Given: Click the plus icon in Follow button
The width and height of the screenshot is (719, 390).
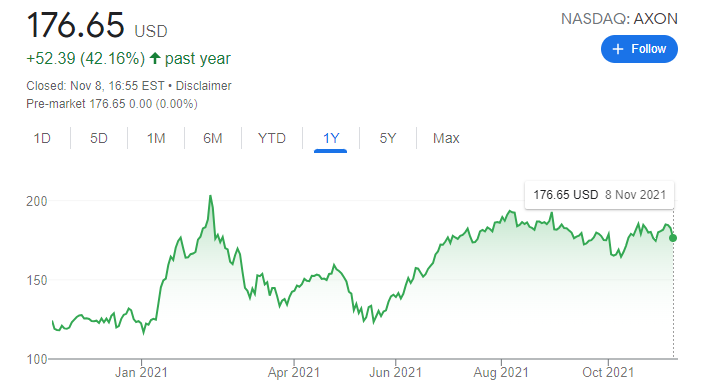Looking at the screenshot, I should click(618, 49).
